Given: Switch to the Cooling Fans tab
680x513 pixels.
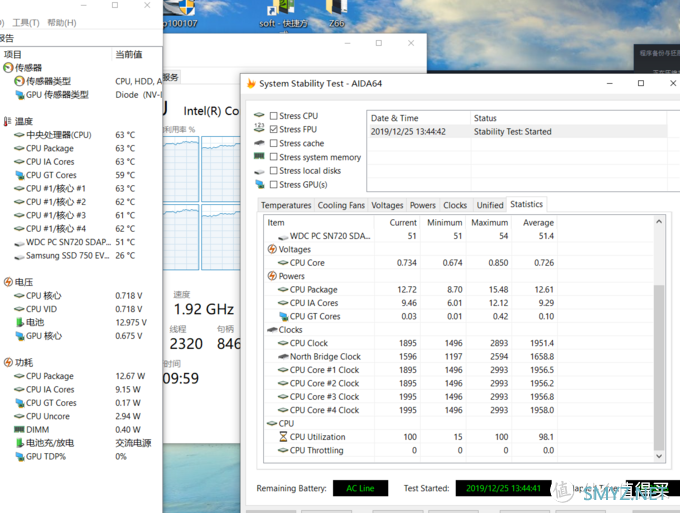Looking at the screenshot, I should coord(341,205).
